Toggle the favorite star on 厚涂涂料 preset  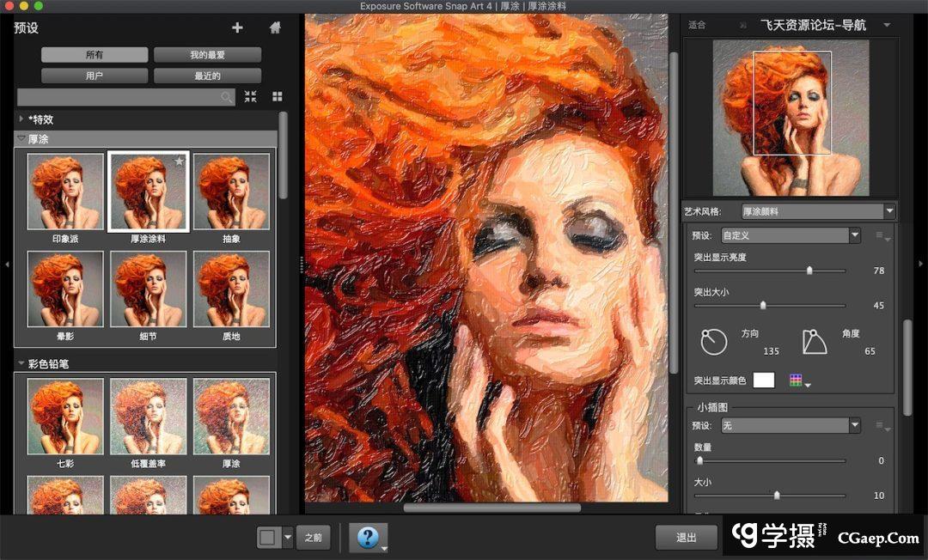coord(179,161)
